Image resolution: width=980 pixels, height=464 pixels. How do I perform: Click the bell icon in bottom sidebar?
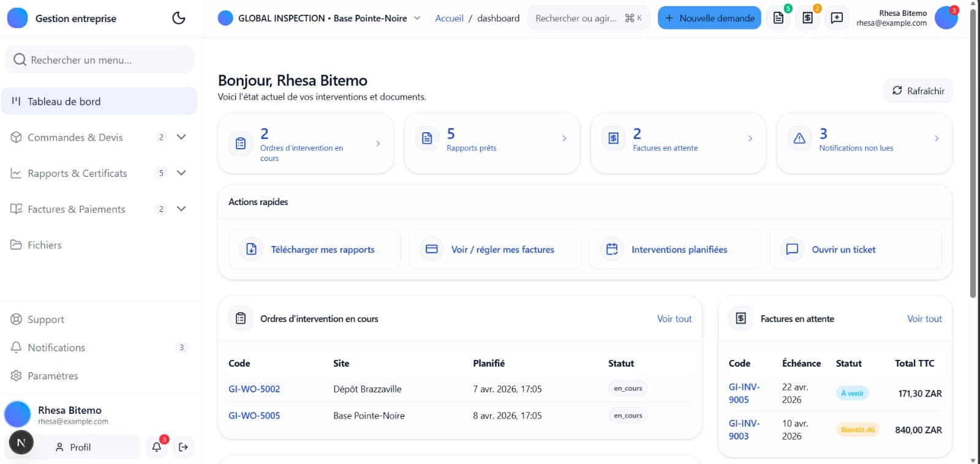tap(157, 447)
